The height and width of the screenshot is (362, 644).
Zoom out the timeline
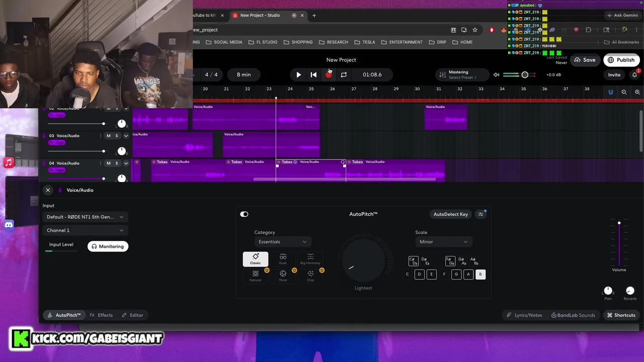624,92
